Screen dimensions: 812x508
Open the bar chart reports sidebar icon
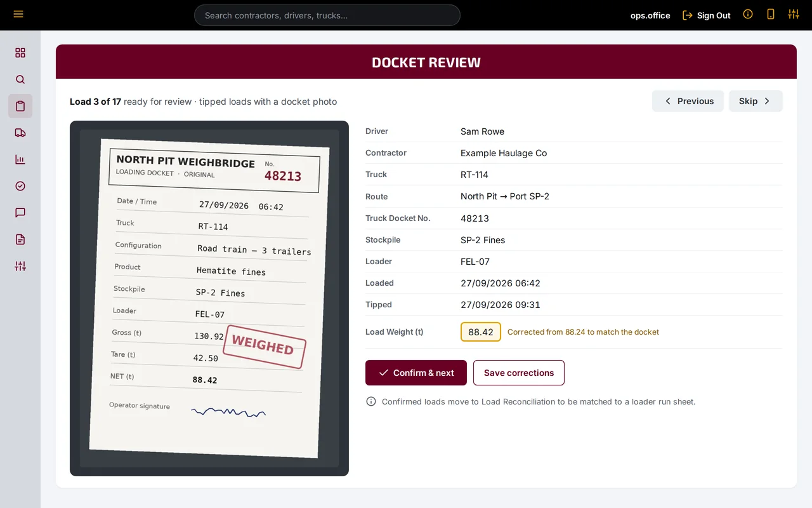tap(20, 159)
